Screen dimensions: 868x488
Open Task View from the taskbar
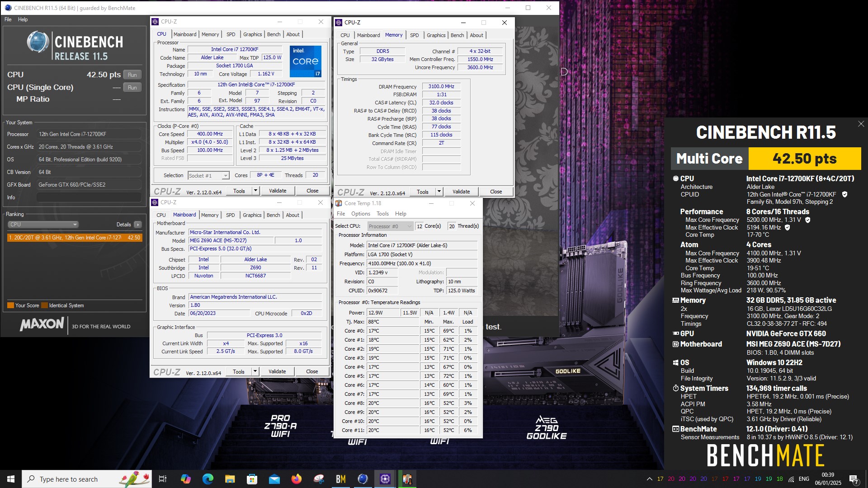tap(163, 479)
